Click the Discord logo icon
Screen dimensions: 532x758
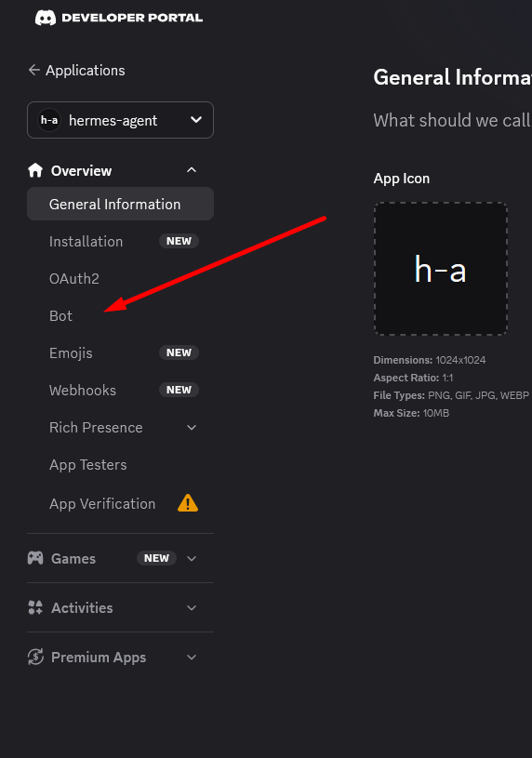point(46,18)
